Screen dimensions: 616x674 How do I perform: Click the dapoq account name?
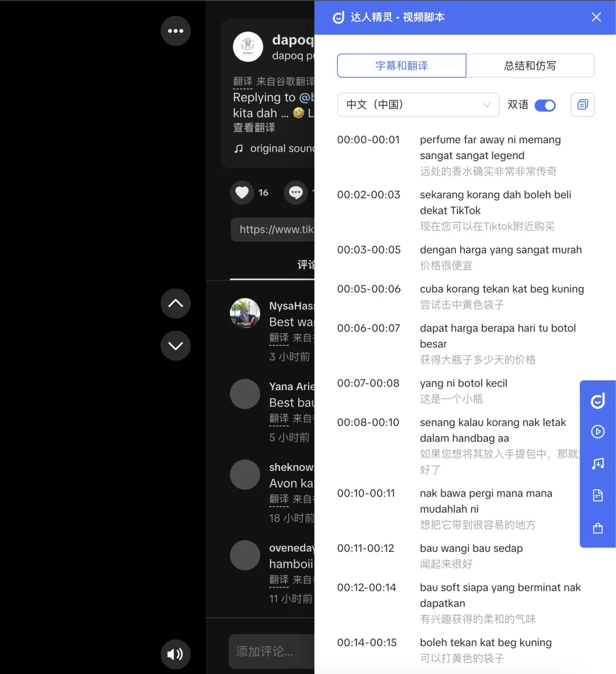pos(293,40)
